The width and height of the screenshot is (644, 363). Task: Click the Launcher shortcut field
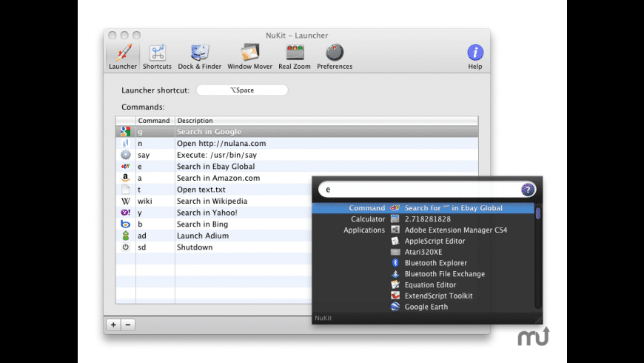pos(242,90)
